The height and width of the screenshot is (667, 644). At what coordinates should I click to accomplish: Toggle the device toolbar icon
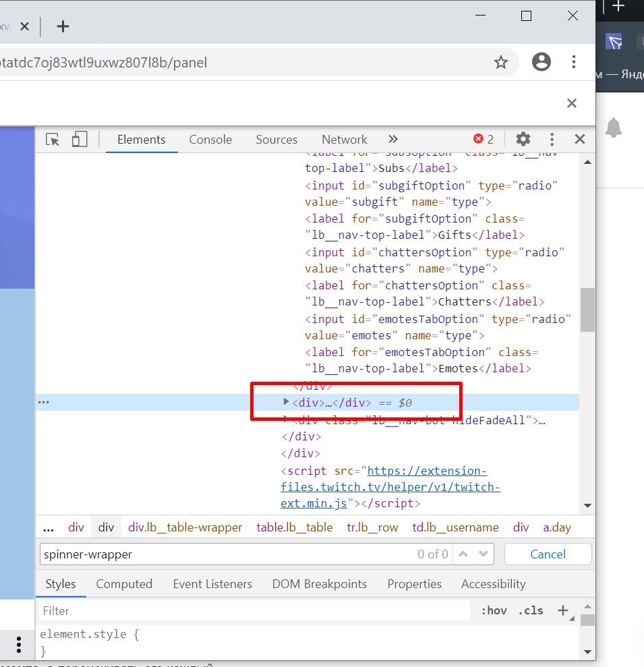click(80, 140)
